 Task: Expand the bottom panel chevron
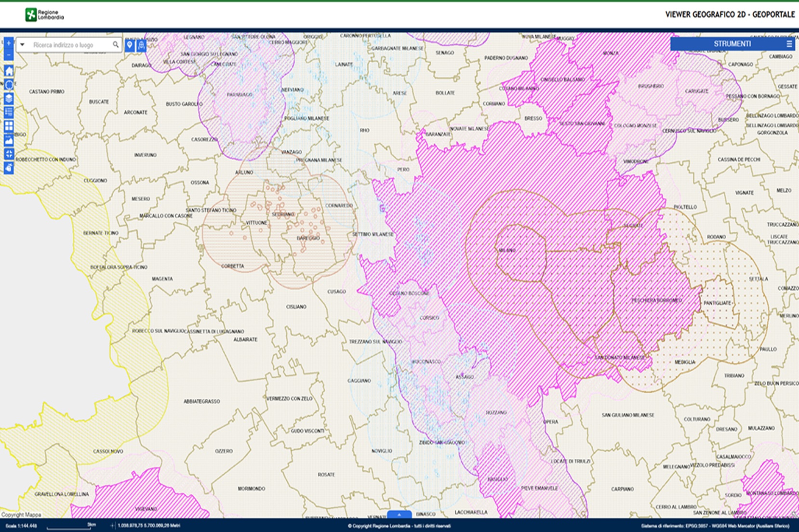399,514
